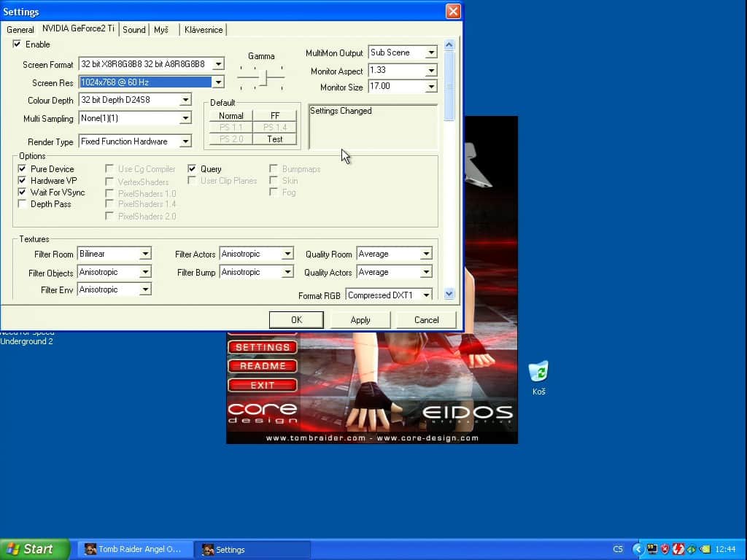This screenshot has height=560, width=747.
Task: Click the Gamma slider handle
Action: 263,77
